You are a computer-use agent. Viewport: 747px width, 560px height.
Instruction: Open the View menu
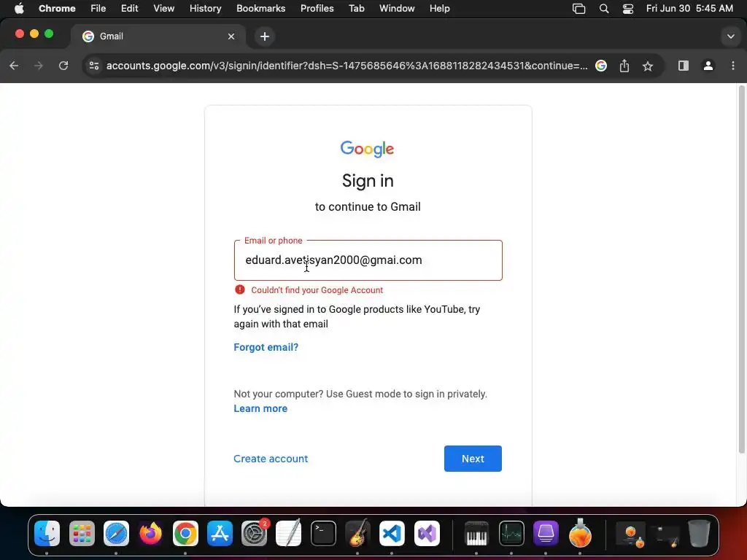[x=163, y=8]
